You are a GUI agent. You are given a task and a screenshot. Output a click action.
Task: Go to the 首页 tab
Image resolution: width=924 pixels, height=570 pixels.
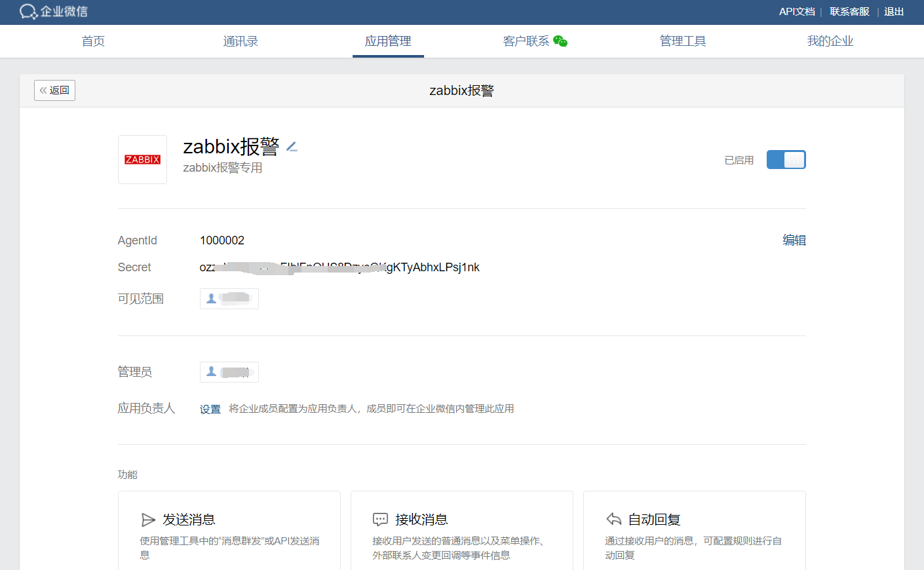point(93,41)
